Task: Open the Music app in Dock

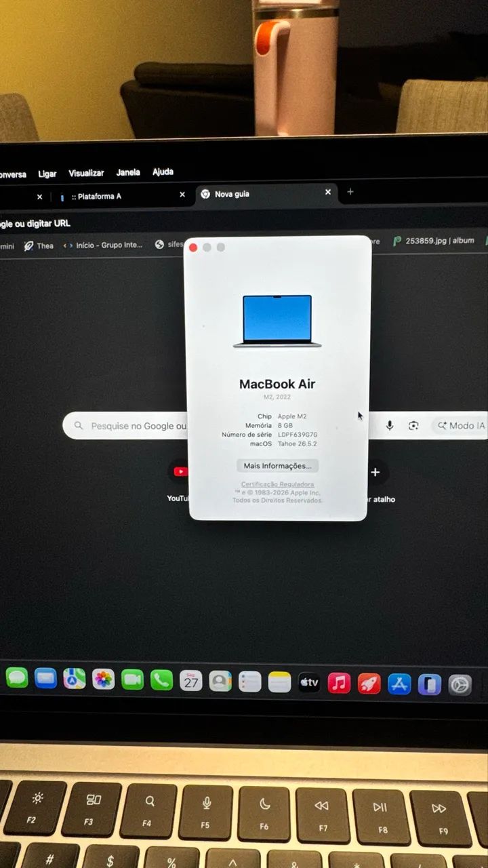Action: [339, 683]
